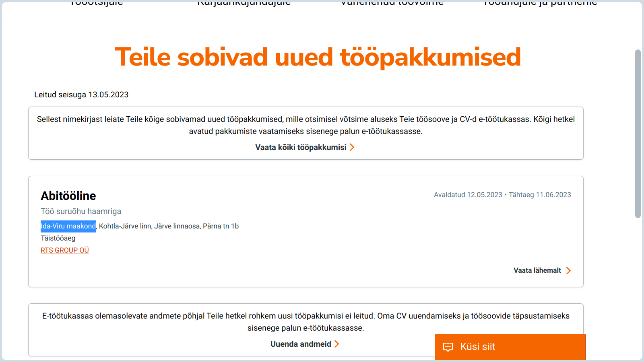Open the Tööotsijale navigation item
This screenshot has height=362, width=644.
97,3
